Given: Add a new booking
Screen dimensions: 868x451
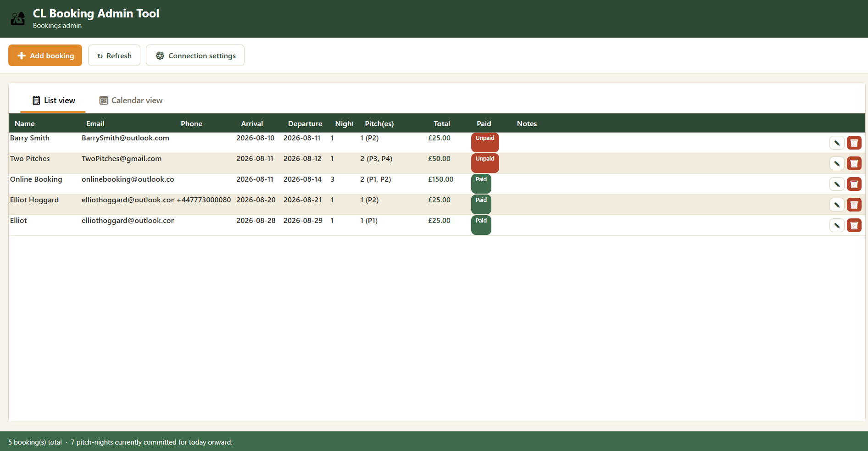Looking at the screenshot, I should tap(45, 56).
